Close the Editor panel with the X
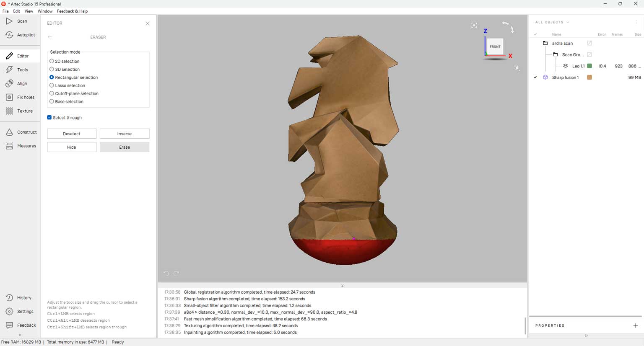The width and height of the screenshot is (644, 346). click(x=148, y=23)
